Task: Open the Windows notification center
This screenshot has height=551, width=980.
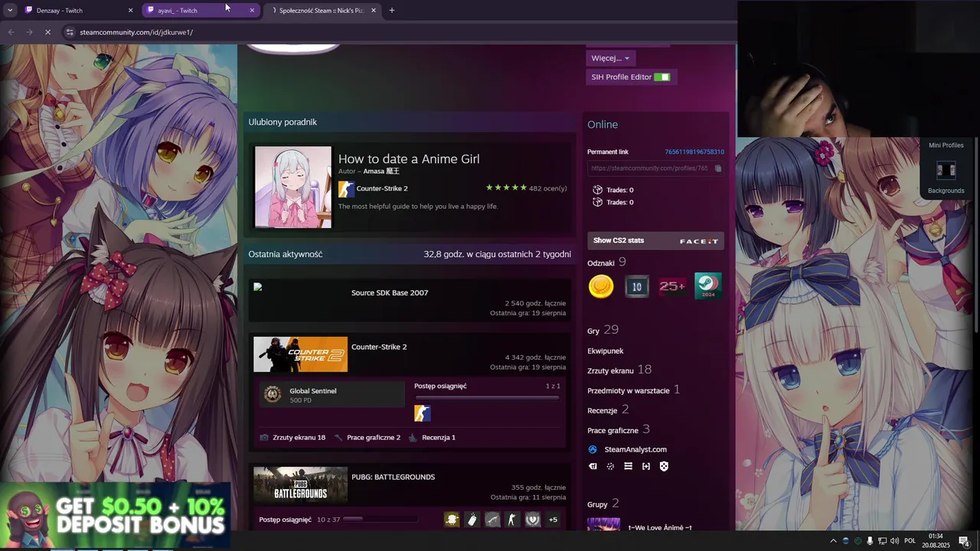Action: (x=964, y=541)
